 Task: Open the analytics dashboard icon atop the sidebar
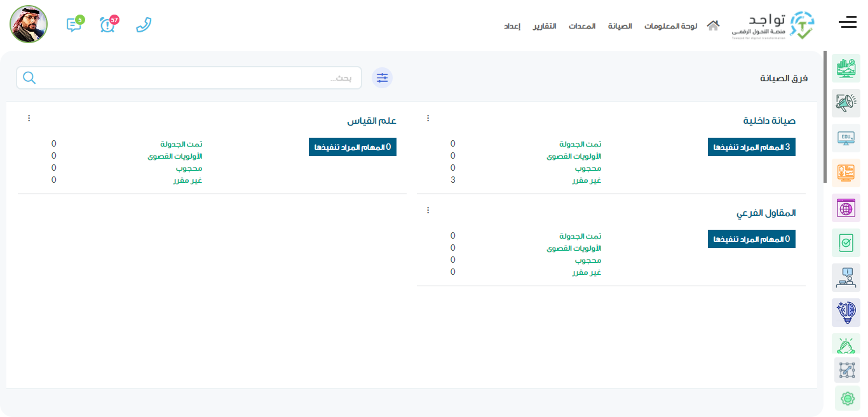point(846,68)
